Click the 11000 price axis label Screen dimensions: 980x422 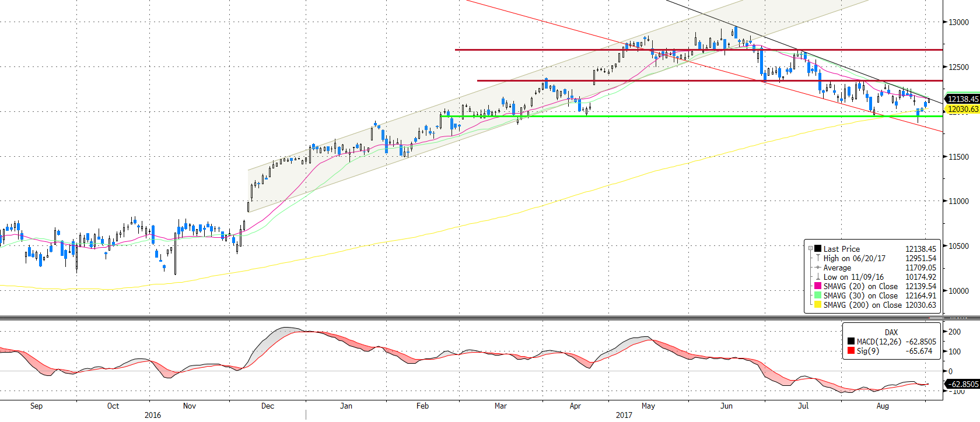tap(958, 201)
